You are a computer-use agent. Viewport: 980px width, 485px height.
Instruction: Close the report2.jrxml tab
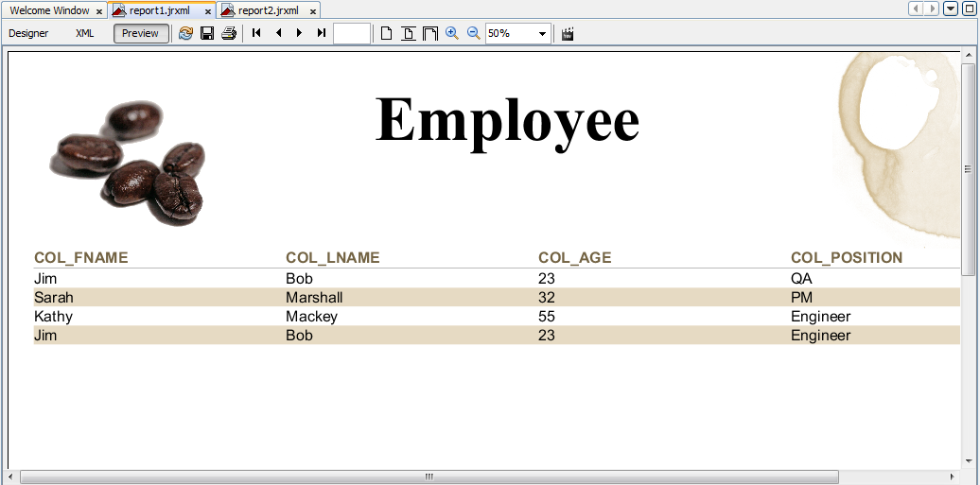tap(313, 11)
